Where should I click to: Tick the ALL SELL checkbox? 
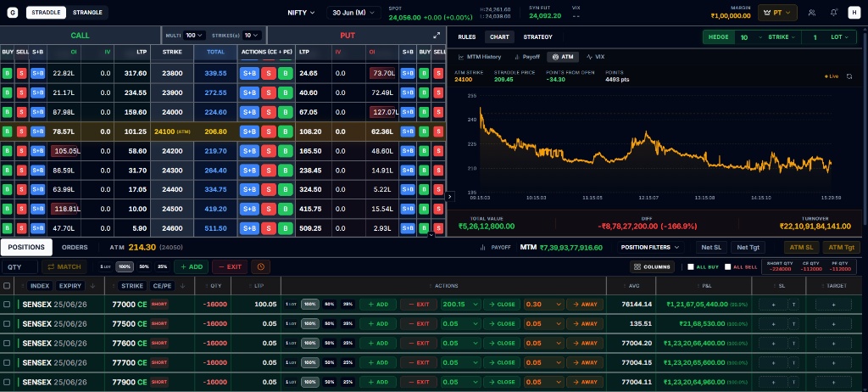coord(728,266)
